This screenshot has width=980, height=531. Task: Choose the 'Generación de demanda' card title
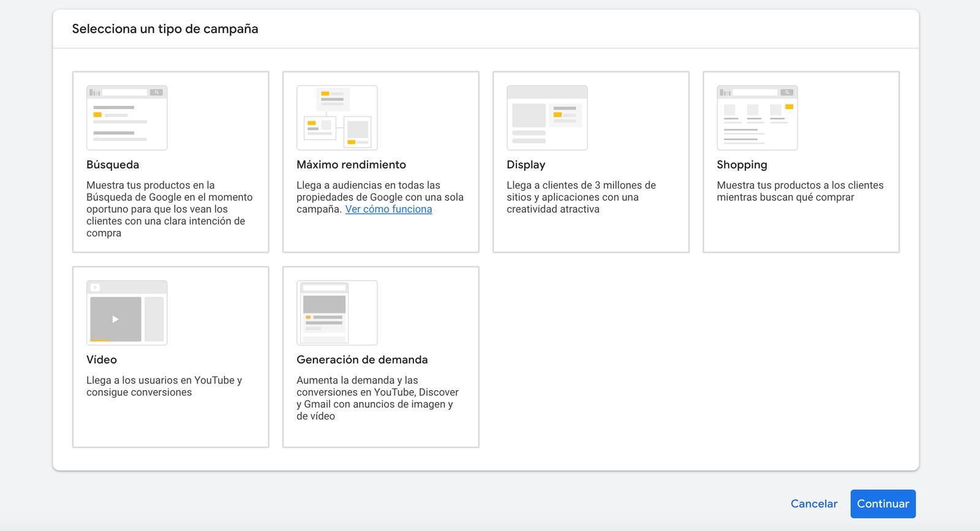(362, 360)
